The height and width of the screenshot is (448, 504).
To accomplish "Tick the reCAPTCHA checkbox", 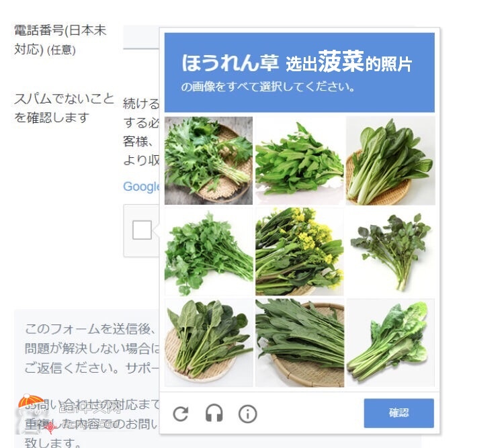I will [142, 230].
